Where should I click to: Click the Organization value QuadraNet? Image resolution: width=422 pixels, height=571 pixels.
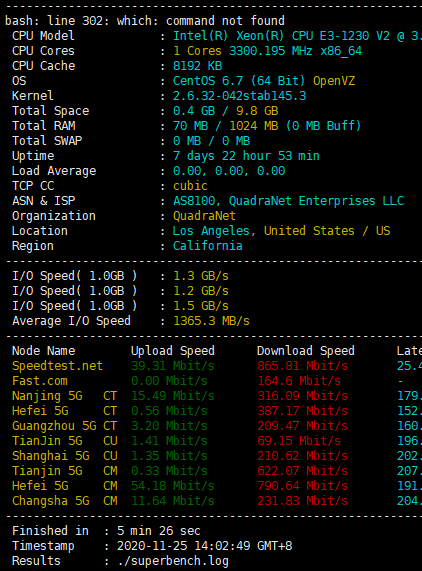click(x=204, y=216)
